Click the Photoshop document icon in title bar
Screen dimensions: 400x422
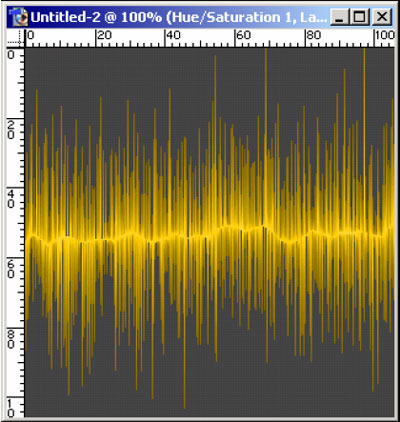(x=19, y=17)
